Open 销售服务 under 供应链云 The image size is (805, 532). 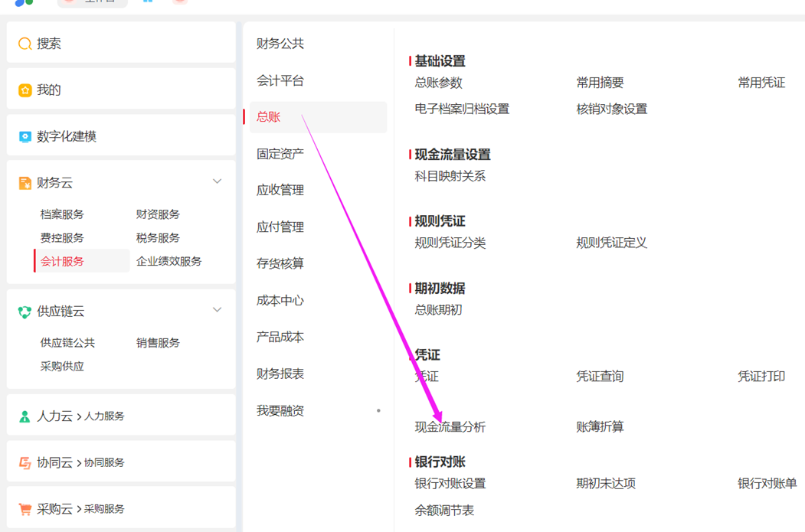(x=158, y=343)
